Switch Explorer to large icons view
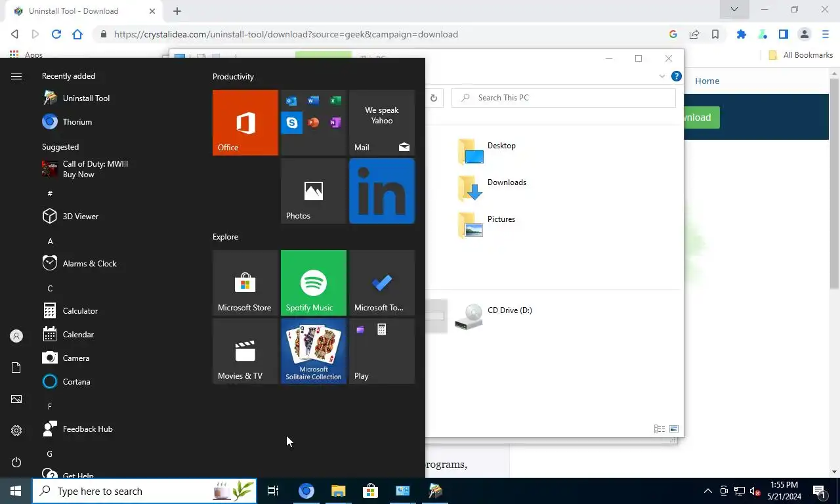 point(674,429)
